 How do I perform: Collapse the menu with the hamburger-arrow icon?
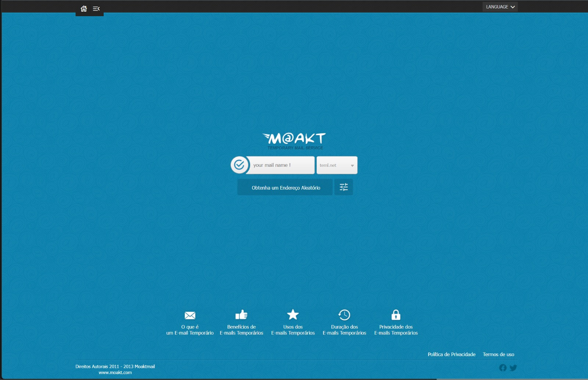pyautogui.click(x=96, y=8)
